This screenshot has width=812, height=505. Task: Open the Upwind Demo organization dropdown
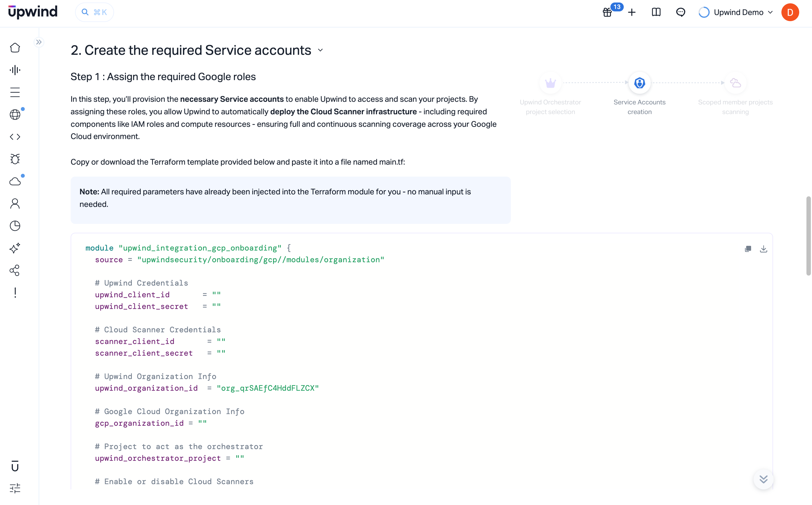coord(736,12)
